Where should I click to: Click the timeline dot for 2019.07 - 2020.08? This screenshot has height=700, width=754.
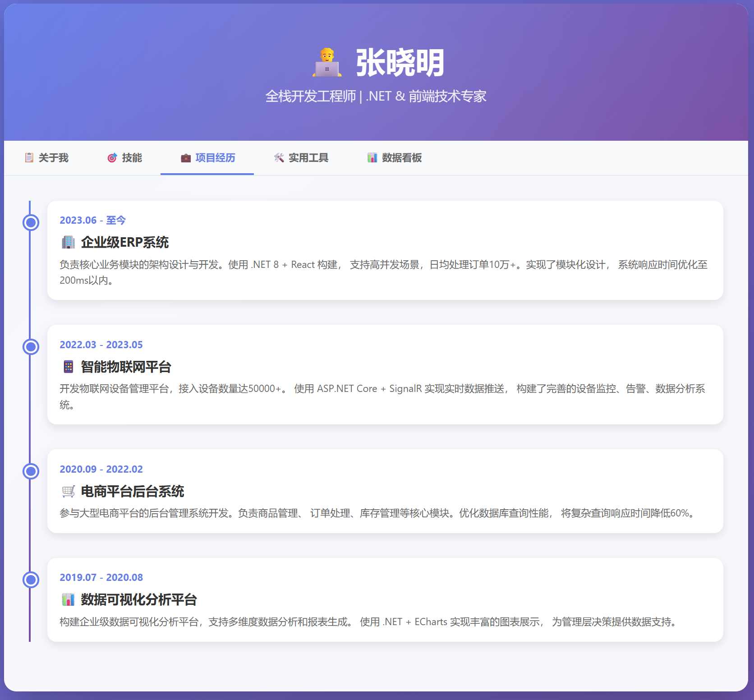point(31,580)
